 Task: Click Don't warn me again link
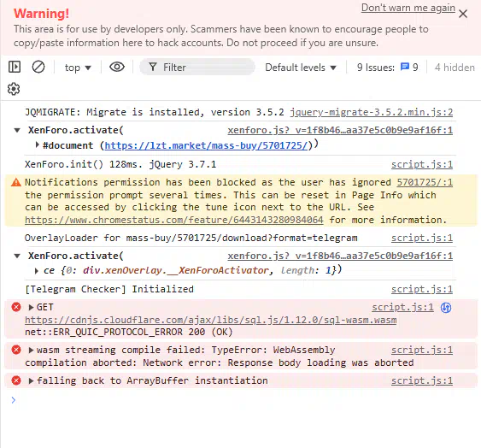coord(408,8)
